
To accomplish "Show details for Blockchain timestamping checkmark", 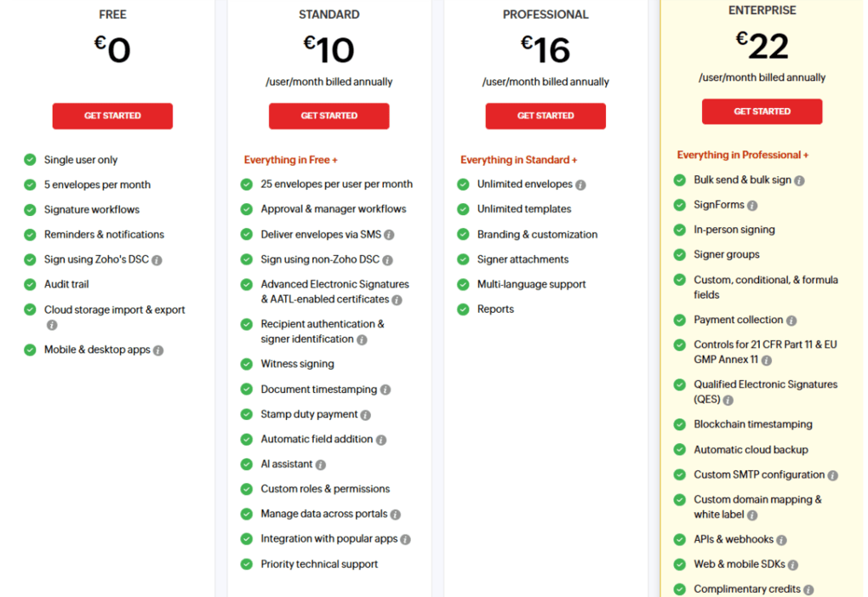I will pyautogui.click(x=679, y=424).
